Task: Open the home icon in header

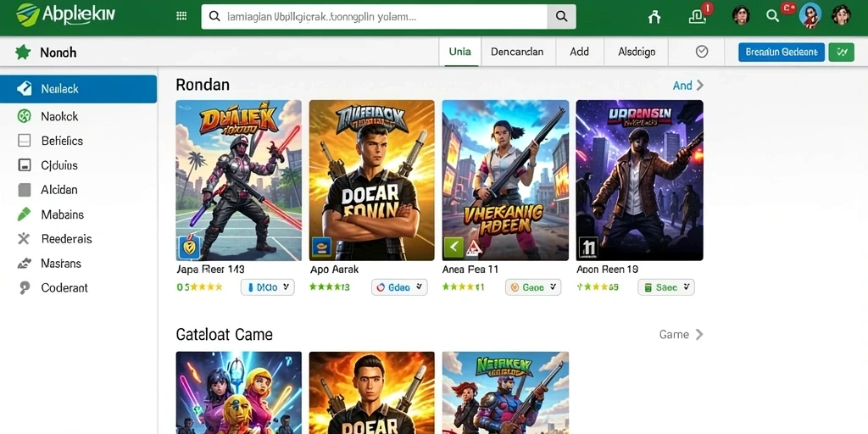Action: pyautogui.click(x=654, y=17)
